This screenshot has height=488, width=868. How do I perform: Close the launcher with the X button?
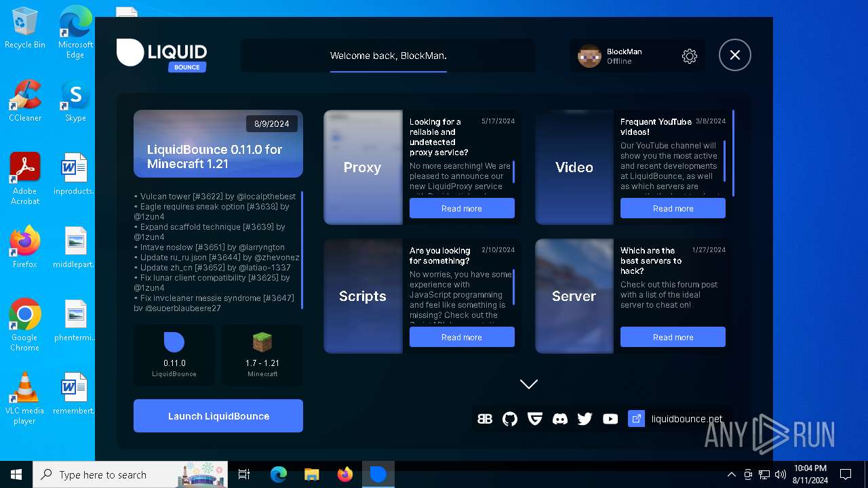point(735,55)
